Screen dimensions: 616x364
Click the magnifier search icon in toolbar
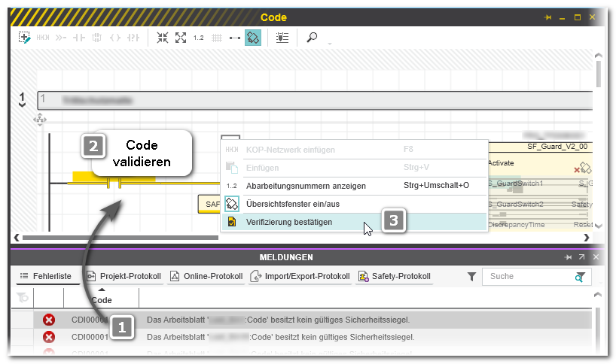tap(312, 37)
